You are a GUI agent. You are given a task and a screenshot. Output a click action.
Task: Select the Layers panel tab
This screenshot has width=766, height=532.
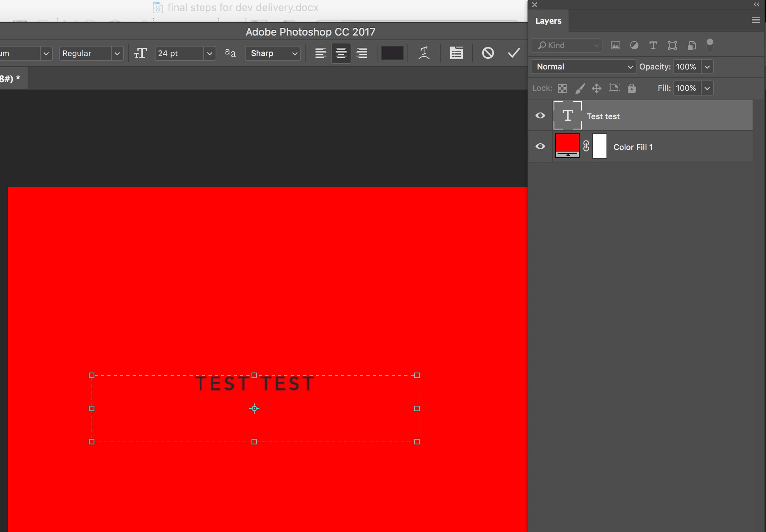[x=548, y=21]
